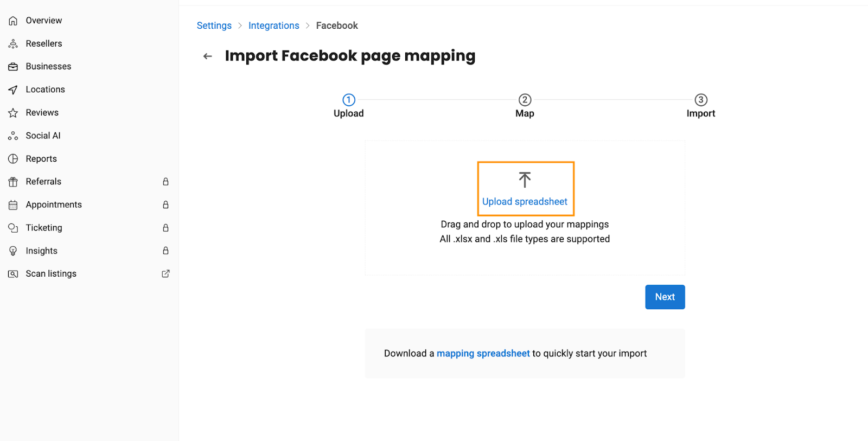Select step 2 Map circle
Screen dimensions: 868x441
[x=525, y=100]
